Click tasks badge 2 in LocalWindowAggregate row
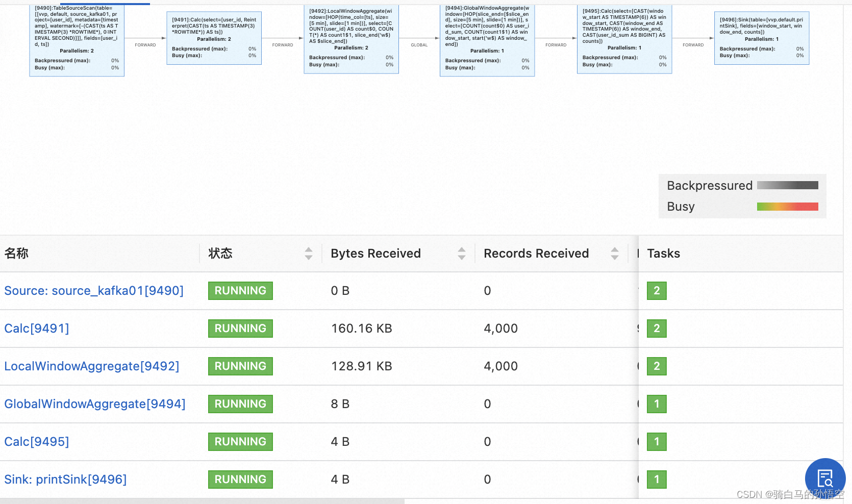This screenshot has height=504, width=852. pos(657,366)
